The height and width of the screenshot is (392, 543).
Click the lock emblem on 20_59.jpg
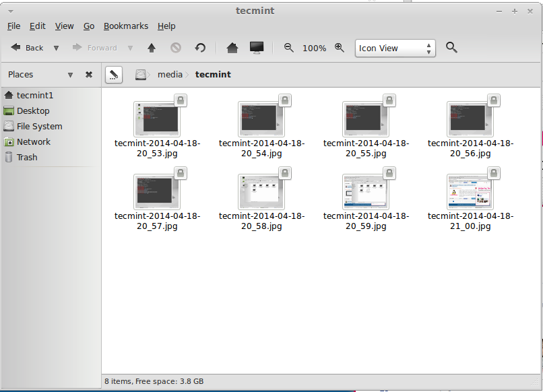point(389,173)
